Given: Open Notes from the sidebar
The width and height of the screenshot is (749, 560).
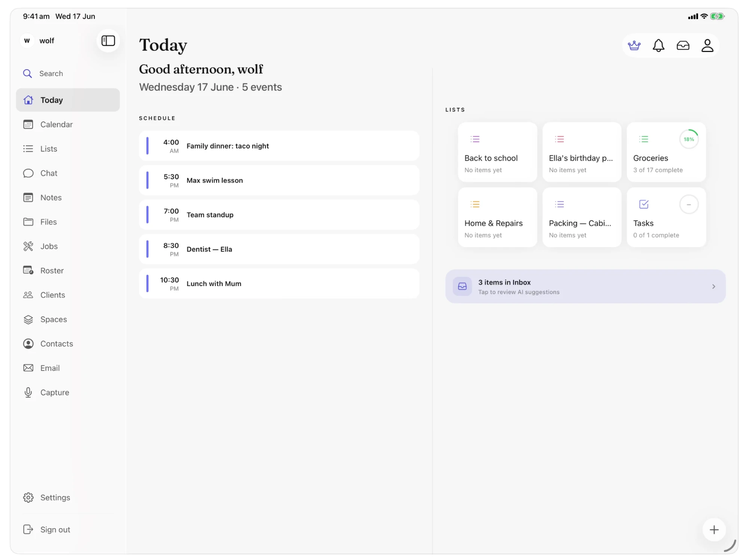Looking at the screenshot, I should 68,197.
